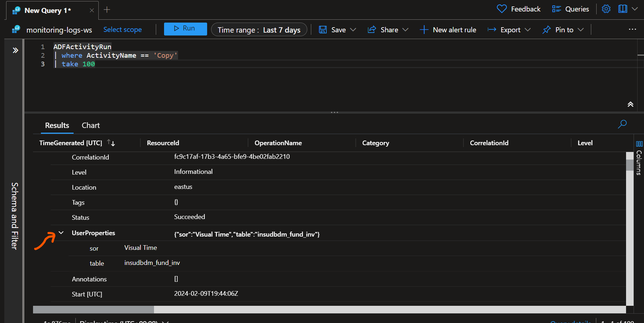This screenshot has height=323, width=644.
Task: Open a new query tab
Action: 107,10
